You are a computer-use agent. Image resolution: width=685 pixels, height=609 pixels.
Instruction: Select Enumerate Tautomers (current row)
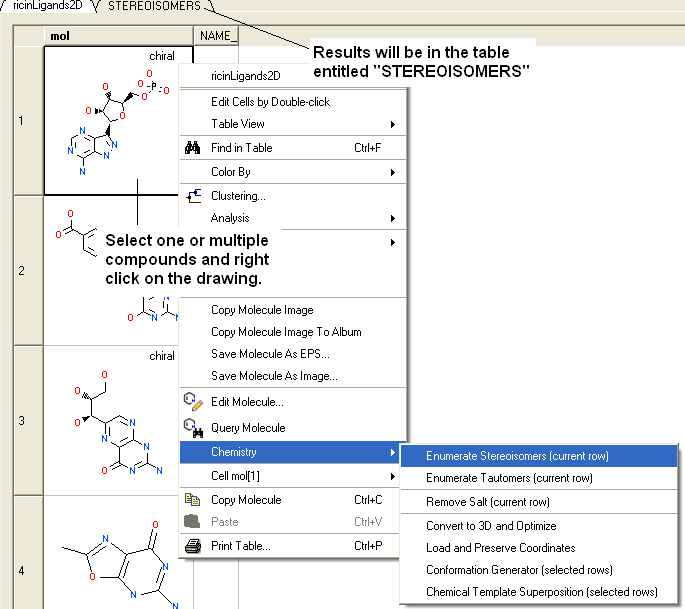[509, 478]
